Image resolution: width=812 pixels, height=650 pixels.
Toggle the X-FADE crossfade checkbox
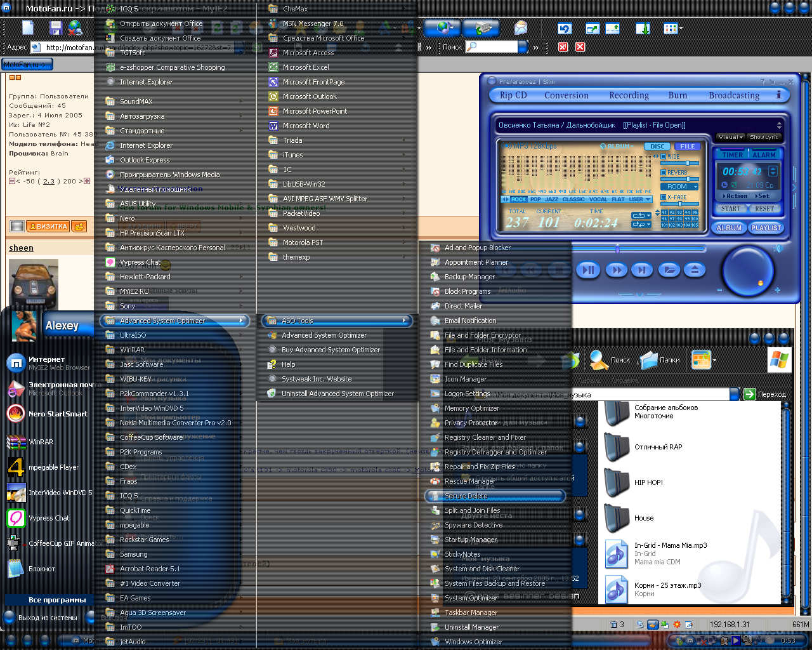click(x=664, y=197)
